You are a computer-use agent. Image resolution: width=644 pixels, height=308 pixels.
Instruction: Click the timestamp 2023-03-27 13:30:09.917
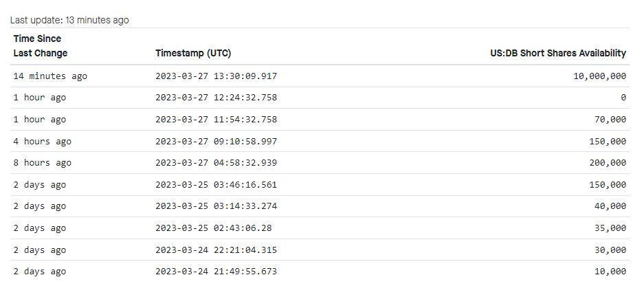[x=216, y=76]
